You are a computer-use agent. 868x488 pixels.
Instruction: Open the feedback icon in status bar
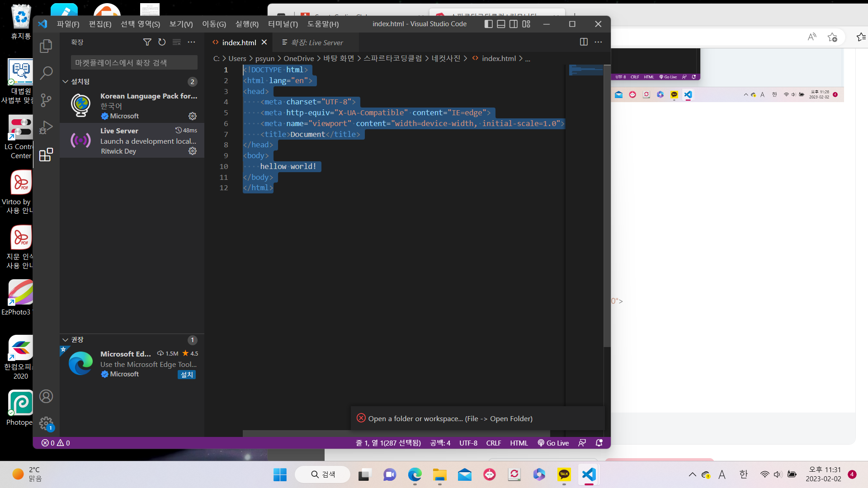[582, 443]
